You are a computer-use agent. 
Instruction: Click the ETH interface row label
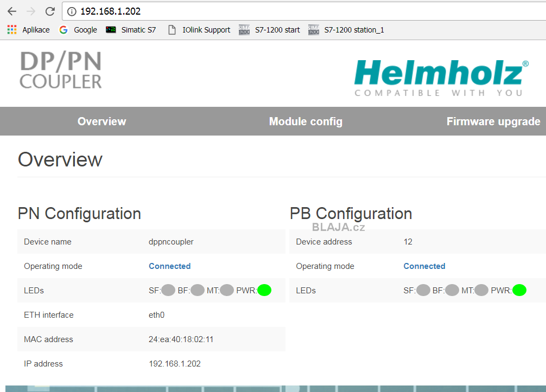(49, 315)
